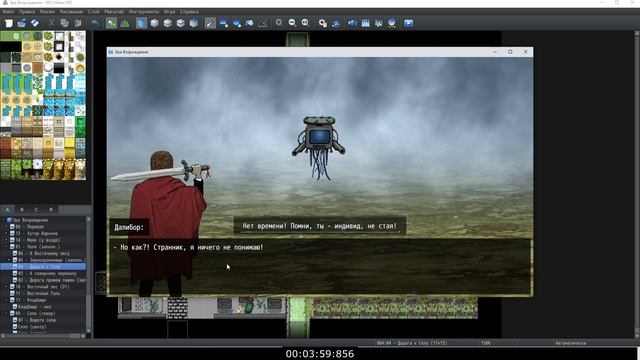The width and height of the screenshot is (640, 360).
Task: Open the Режим menu
Action: 47,12
